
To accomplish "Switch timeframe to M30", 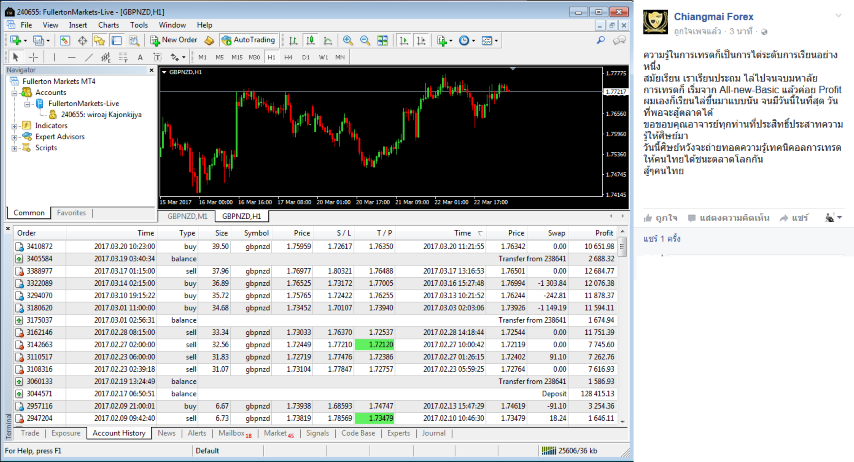I will coord(254,57).
